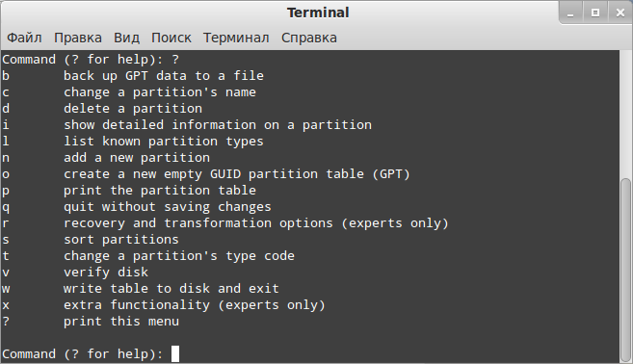Open the Правка menu

coord(78,38)
